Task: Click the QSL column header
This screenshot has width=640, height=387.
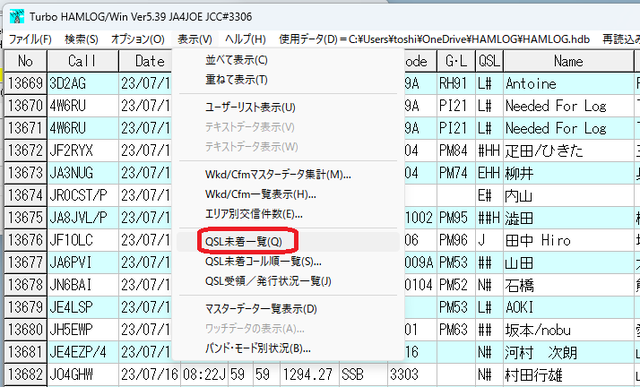Action: (x=489, y=61)
